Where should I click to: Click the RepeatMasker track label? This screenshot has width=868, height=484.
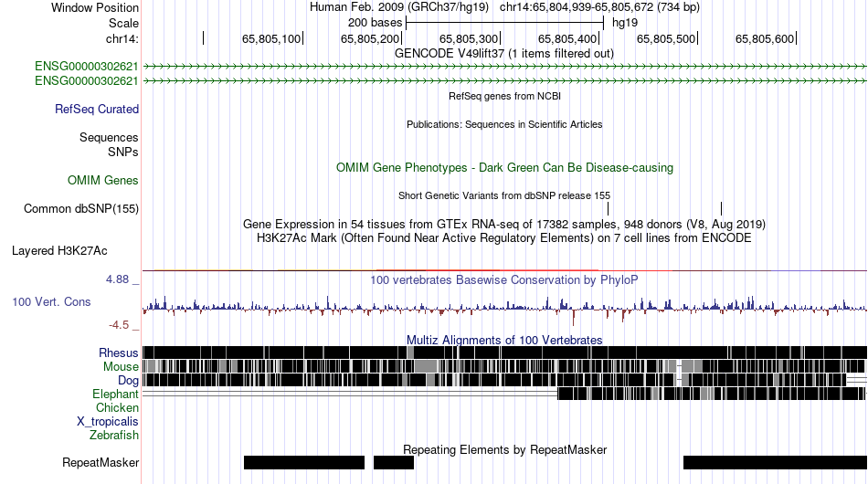pos(101,462)
